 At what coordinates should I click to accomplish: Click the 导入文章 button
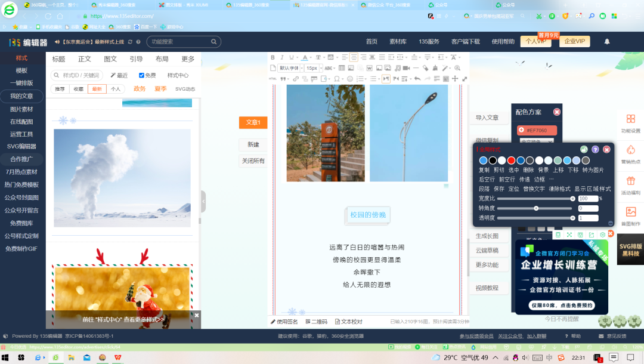(487, 118)
